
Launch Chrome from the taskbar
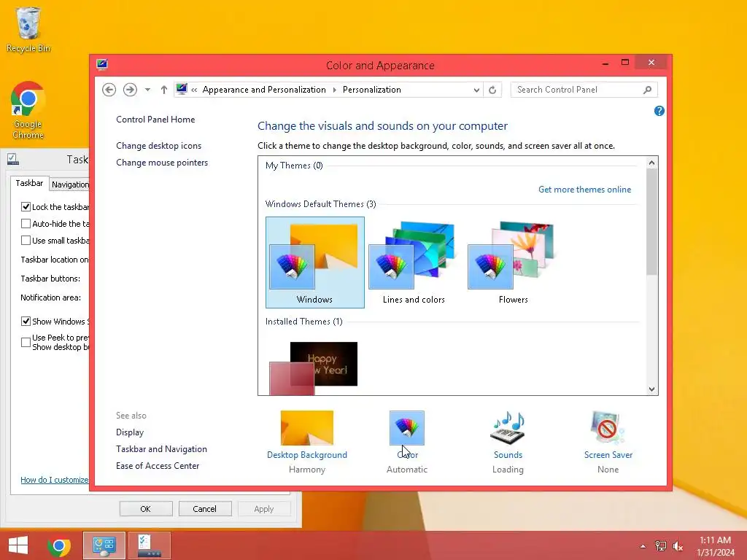(58, 545)
